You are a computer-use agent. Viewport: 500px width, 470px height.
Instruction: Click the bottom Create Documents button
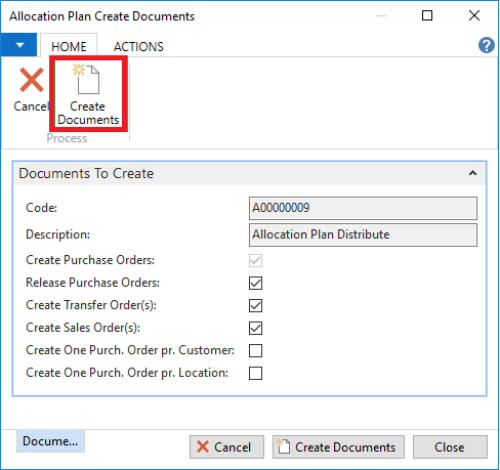click(338, 447)
